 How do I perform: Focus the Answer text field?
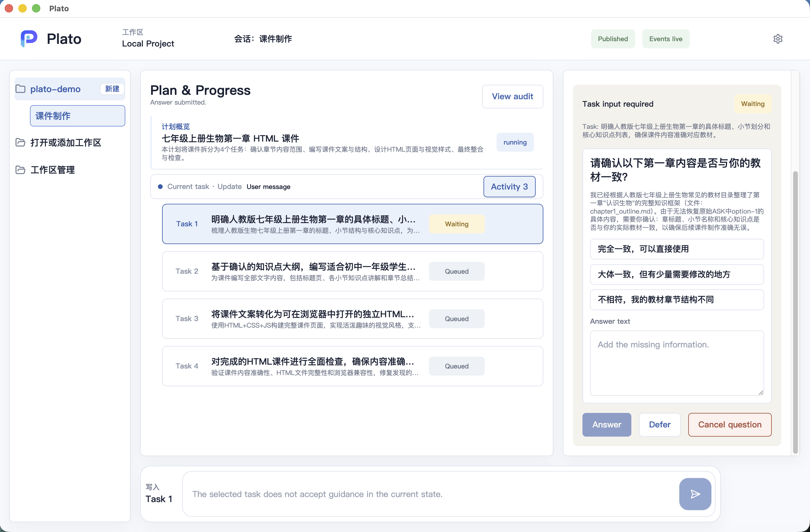(677, 363)
